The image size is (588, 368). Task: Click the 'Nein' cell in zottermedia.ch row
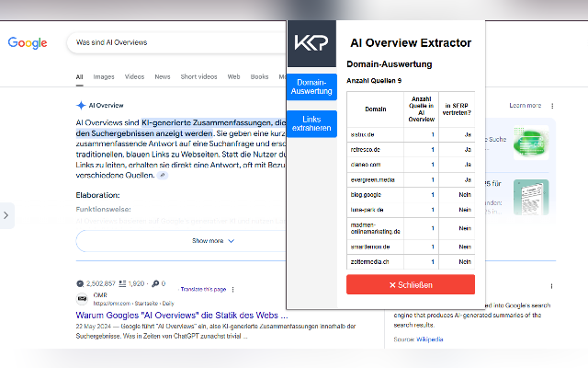click(457, 261)
